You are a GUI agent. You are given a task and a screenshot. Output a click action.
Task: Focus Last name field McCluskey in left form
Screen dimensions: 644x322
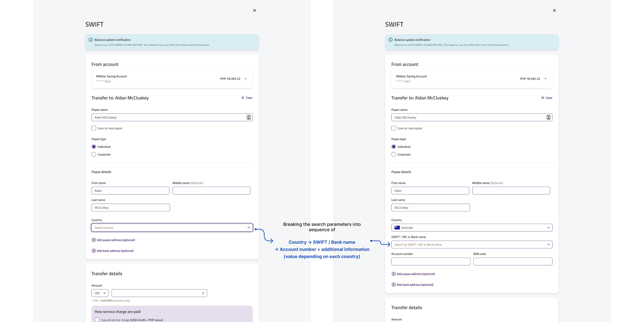pos(130,208)
